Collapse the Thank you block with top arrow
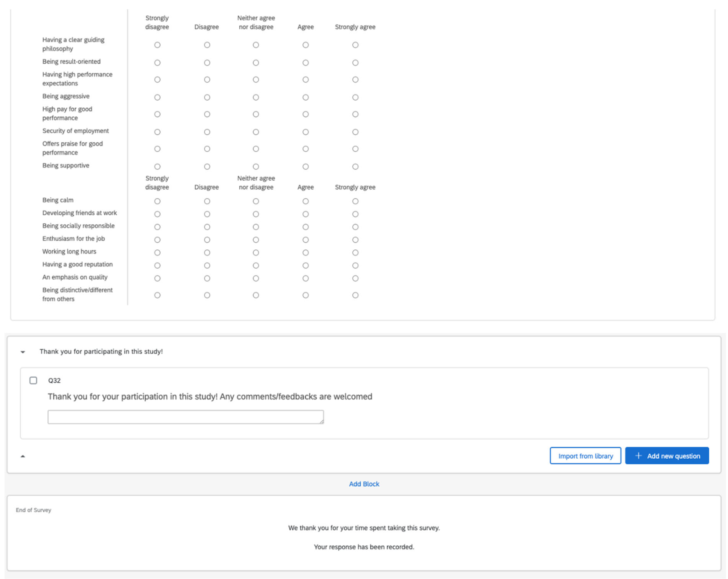 pos(23,352)
